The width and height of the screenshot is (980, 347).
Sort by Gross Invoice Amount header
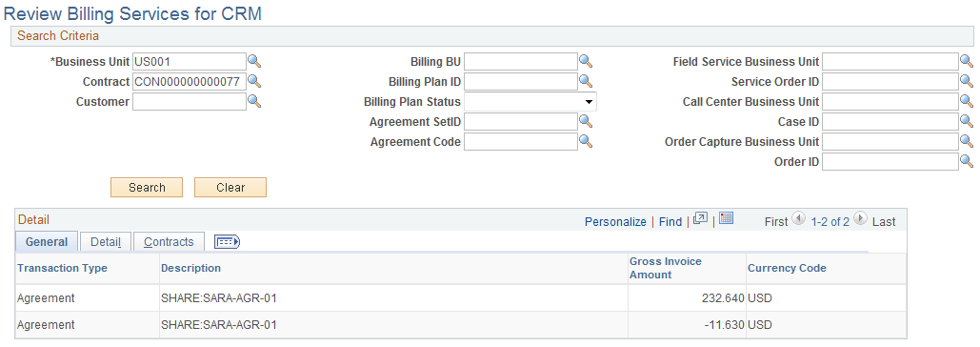(x=666, y=268)
